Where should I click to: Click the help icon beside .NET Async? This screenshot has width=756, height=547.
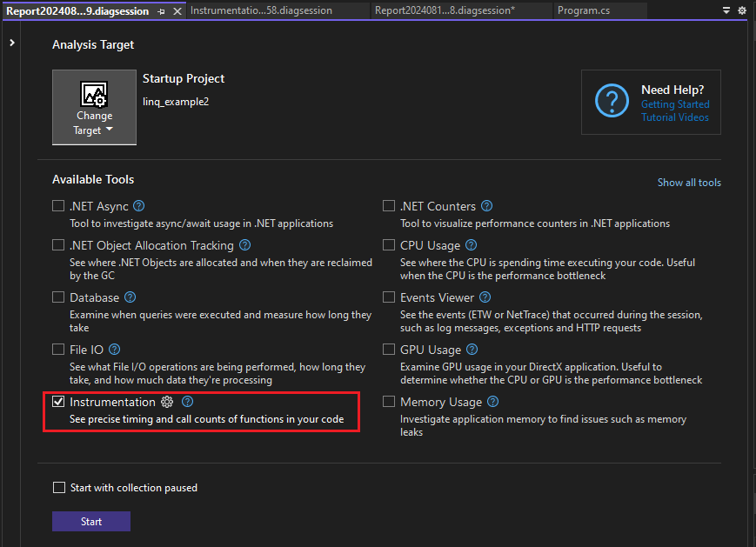tap(138, 206)
